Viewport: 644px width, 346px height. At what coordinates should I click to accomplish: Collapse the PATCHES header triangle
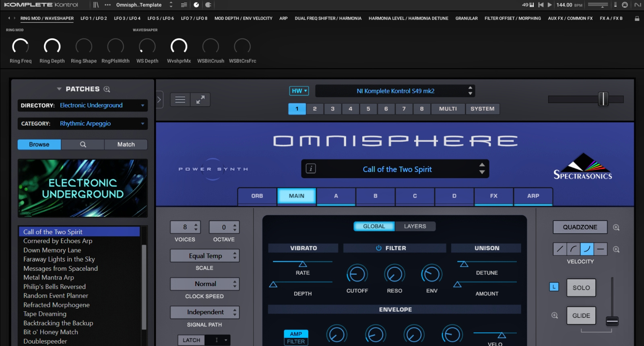(x=59, y=89)
